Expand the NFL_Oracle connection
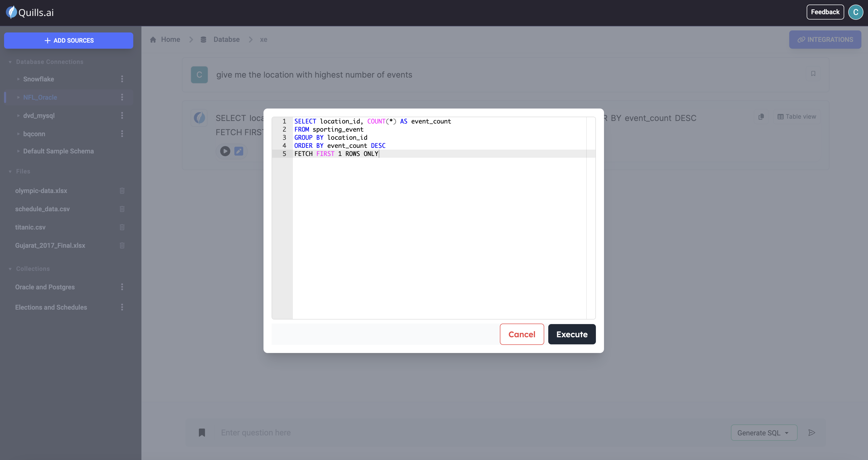 pos(18,97)
